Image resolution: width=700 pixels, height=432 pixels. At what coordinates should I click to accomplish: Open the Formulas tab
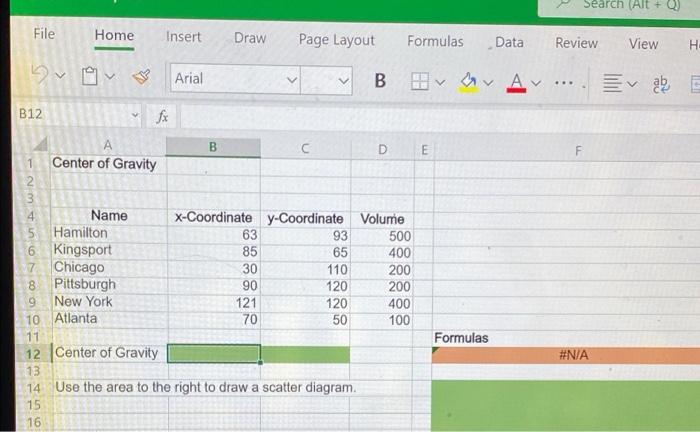pyautogui.click(x=435, y=42)
